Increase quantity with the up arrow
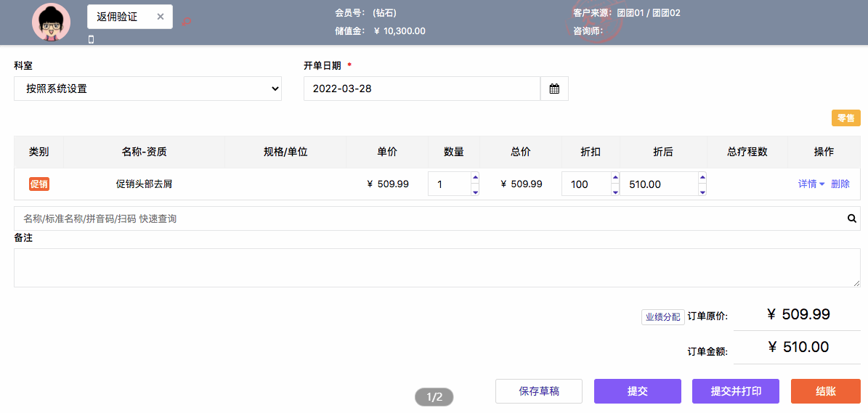The image size is (868, 413). [x=474, y=178]
